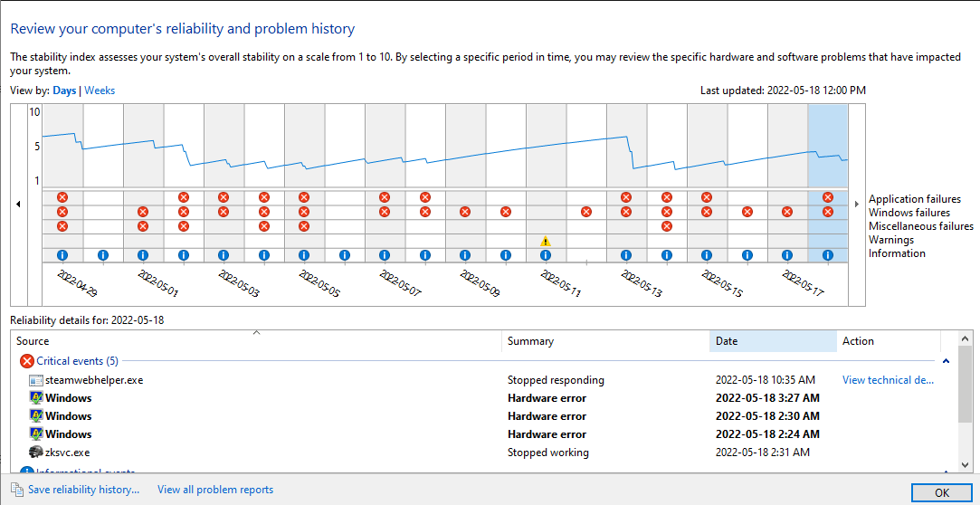The image size is (980, 505).
Task: Open Save reliability history link
Action: [x=84, y=490]
